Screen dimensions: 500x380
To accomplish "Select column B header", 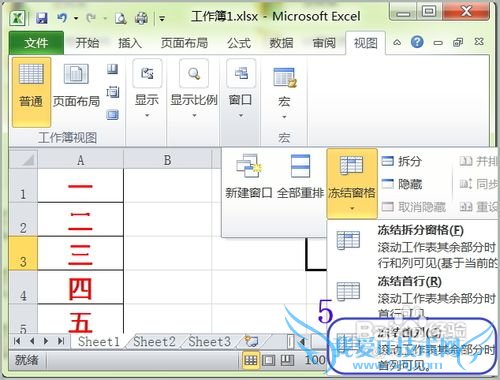I will click(168, 160).
